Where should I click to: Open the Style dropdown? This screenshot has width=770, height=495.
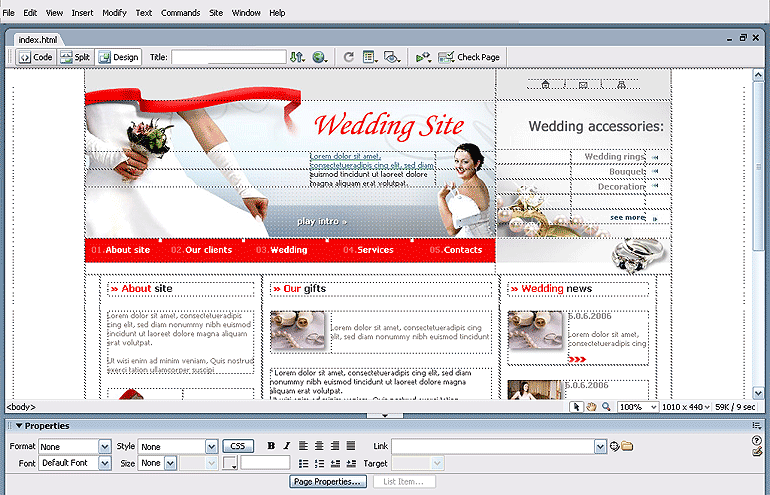click(211, 446)
